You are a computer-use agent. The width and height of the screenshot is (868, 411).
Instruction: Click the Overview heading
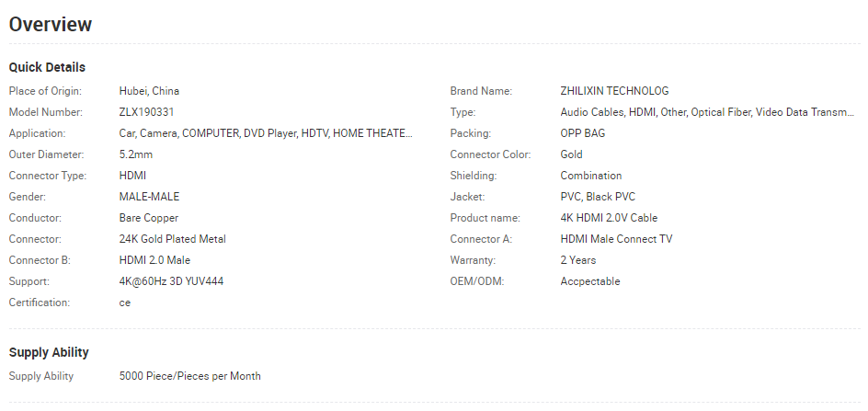click(x=51, y=25)
